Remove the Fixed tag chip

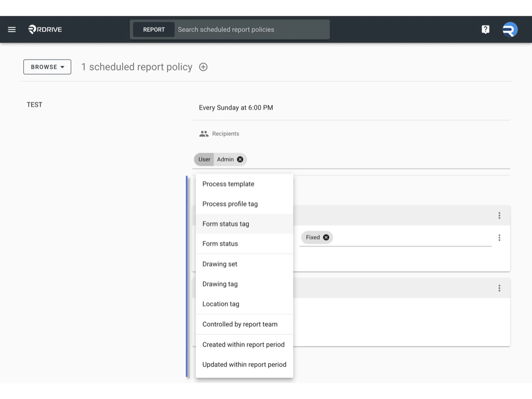pos(326,237)
